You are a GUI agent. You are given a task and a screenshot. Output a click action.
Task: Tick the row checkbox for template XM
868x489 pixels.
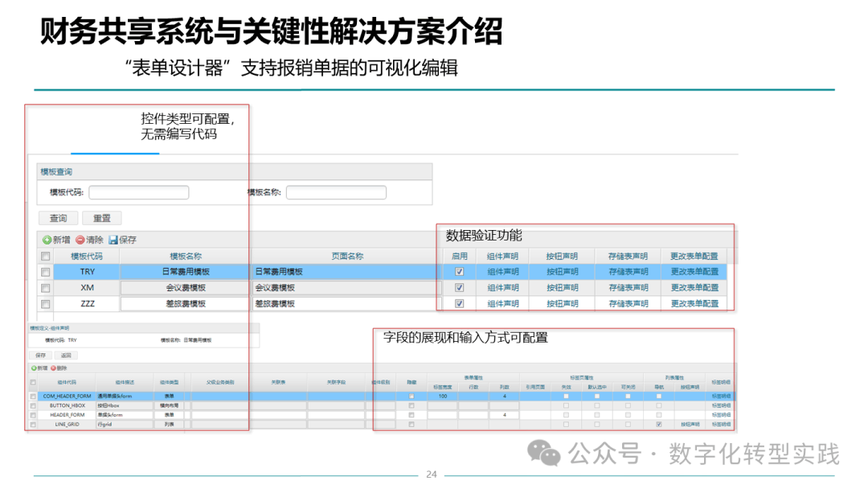tap(45, 288)
